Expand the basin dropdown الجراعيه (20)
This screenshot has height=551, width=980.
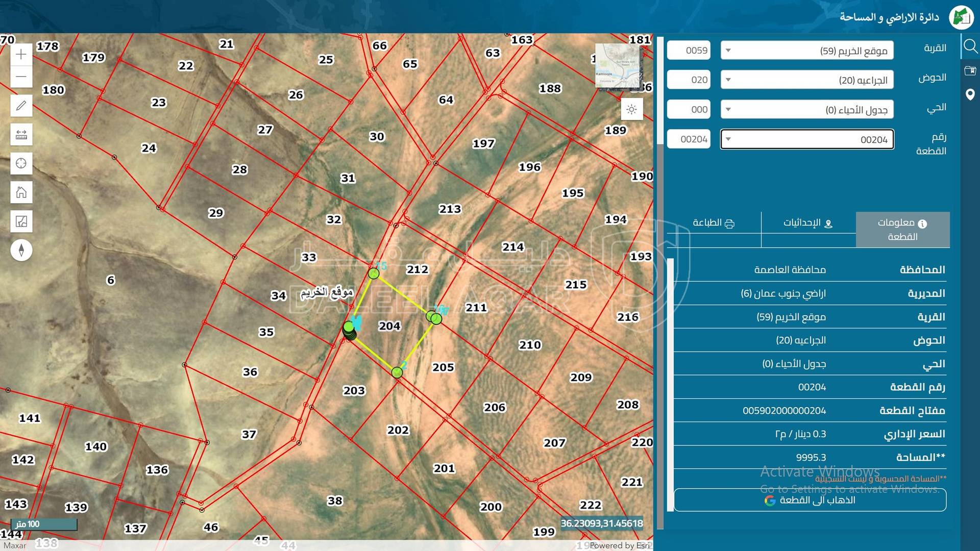tap(806, 80)
